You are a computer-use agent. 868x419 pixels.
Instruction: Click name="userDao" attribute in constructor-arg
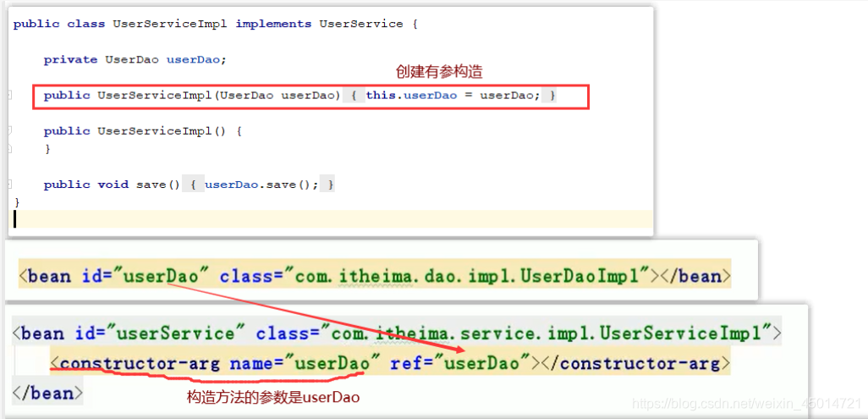coord(305,364)
